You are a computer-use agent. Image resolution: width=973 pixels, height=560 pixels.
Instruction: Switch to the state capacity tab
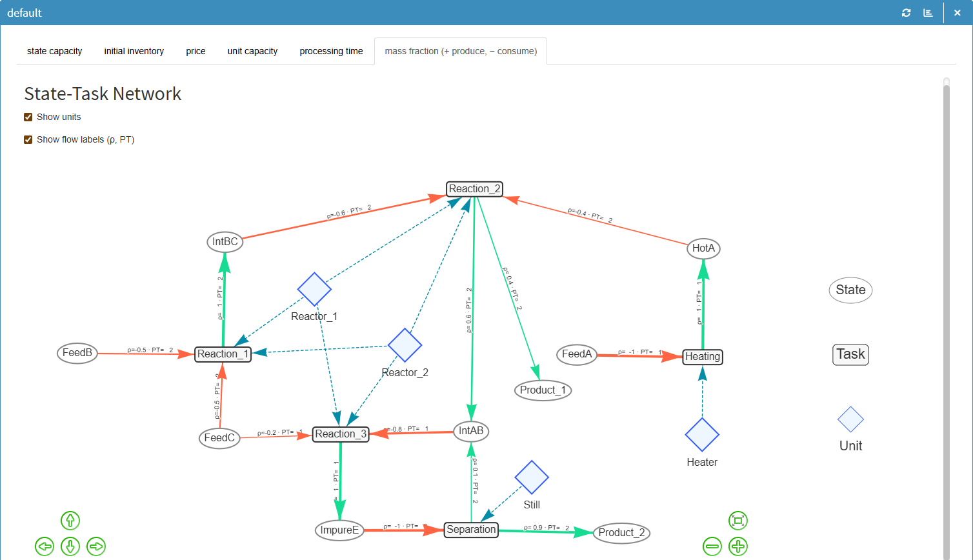[55, 51]
